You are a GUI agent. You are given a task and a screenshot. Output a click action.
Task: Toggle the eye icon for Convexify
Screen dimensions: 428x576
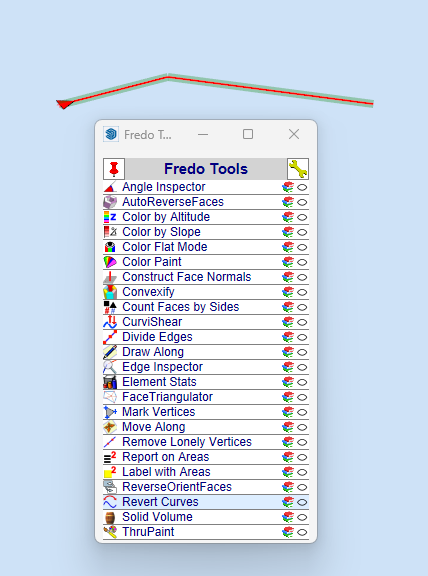[x=302, y=292]
